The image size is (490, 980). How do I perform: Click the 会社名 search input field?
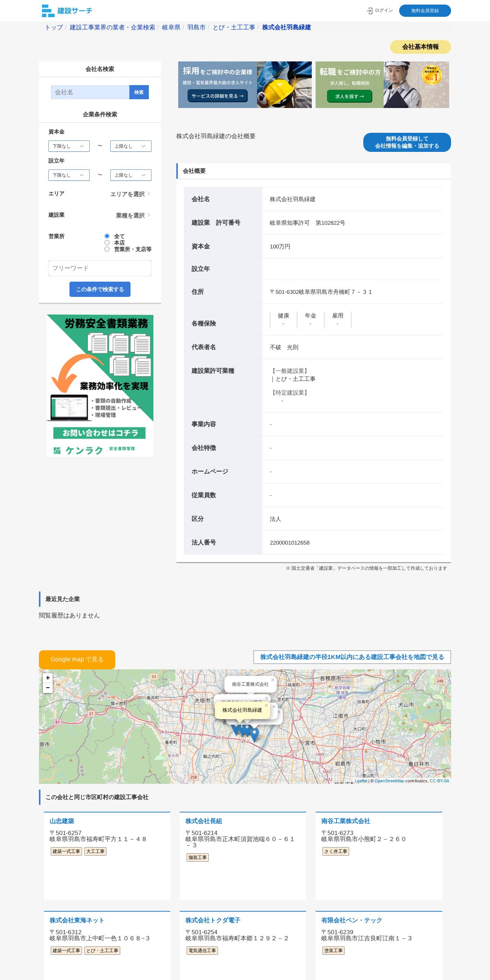click(x=90, y=92)
